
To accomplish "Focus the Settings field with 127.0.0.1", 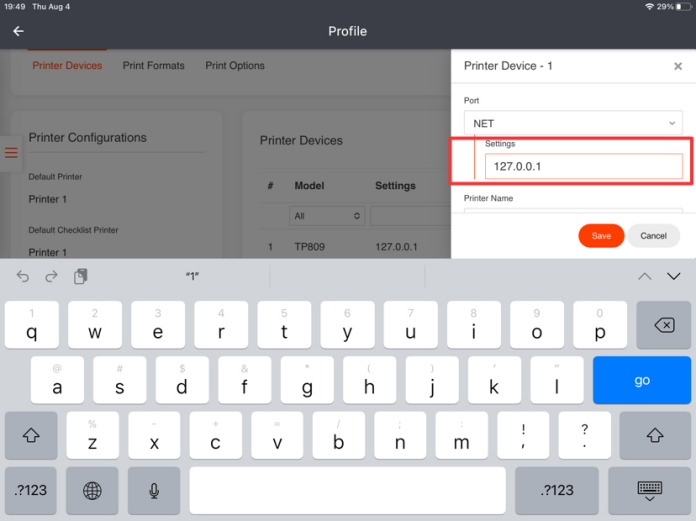I will [x=584, y=166].
